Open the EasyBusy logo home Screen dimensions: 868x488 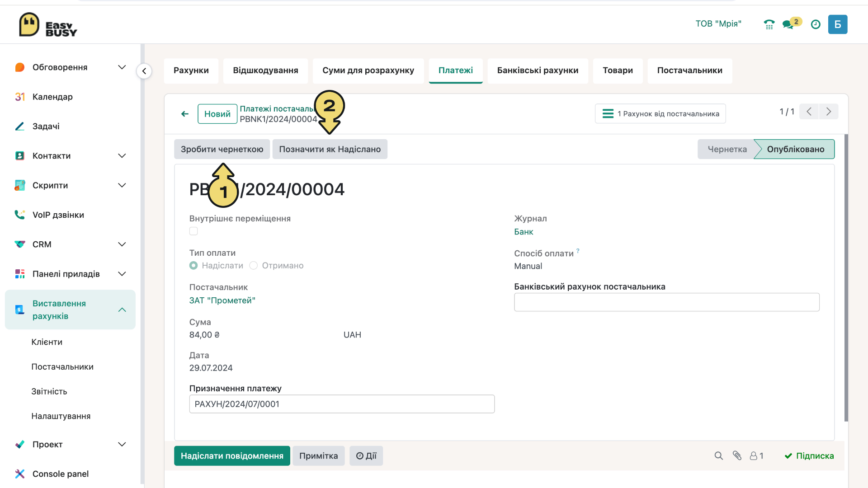[x=48, y=24]
